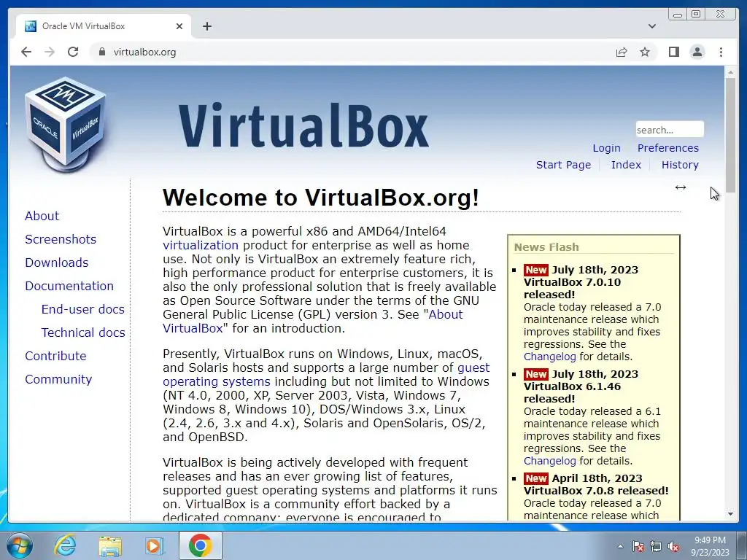The width and height of the screenshot is (747, 560).
Task: Open Windows Media Player from the taskbar
Action: click(x=155, y=545)
